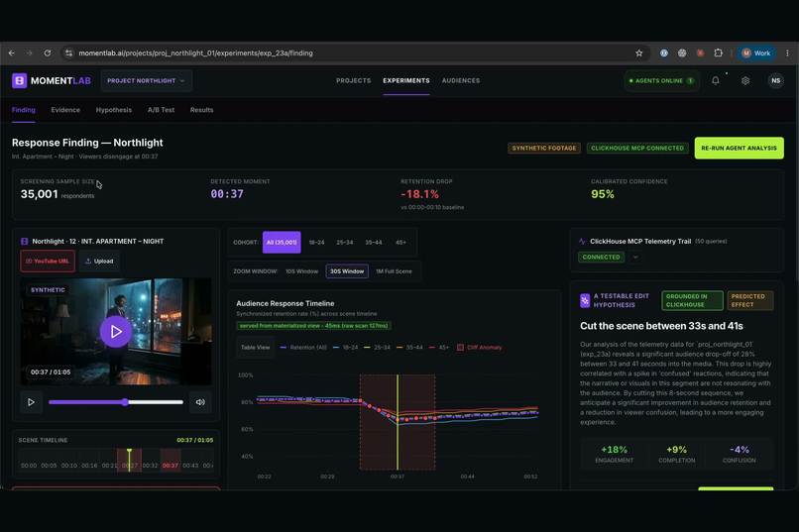The height and width of the screenshot is (532, 799).
Task: Open the NS user avatar menu
Action: (775, 80)
